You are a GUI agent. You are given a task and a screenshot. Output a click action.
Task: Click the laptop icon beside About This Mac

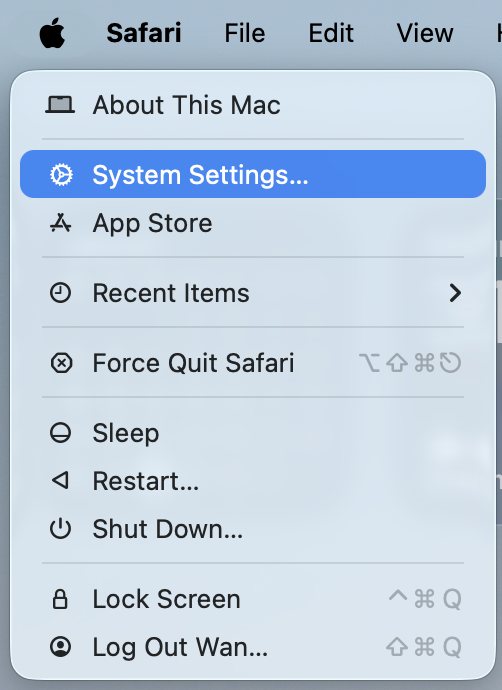pos(60,105)
